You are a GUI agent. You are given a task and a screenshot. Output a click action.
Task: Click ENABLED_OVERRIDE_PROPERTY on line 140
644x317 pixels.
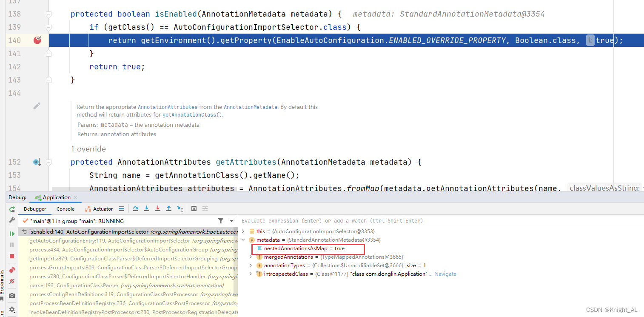click(447, 40)
